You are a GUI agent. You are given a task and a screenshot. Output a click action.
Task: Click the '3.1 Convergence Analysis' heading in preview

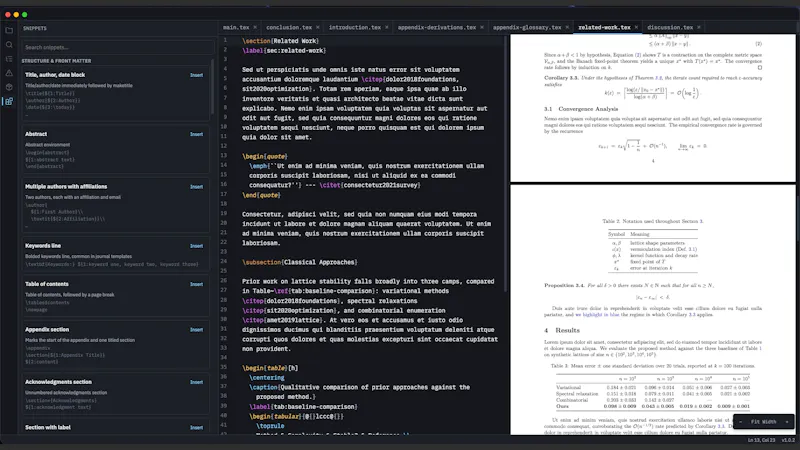(x=581, y=109)
